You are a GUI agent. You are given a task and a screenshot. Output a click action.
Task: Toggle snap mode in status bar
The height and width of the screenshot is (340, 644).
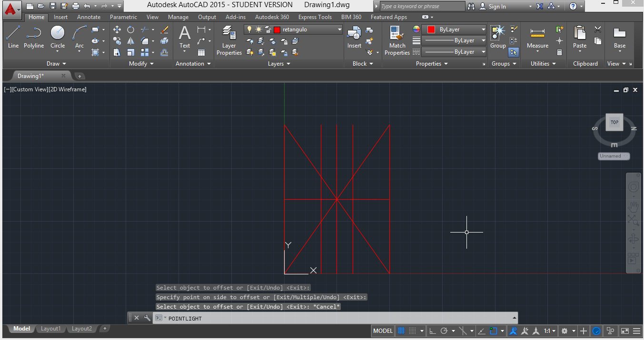[x=413, y=331]
